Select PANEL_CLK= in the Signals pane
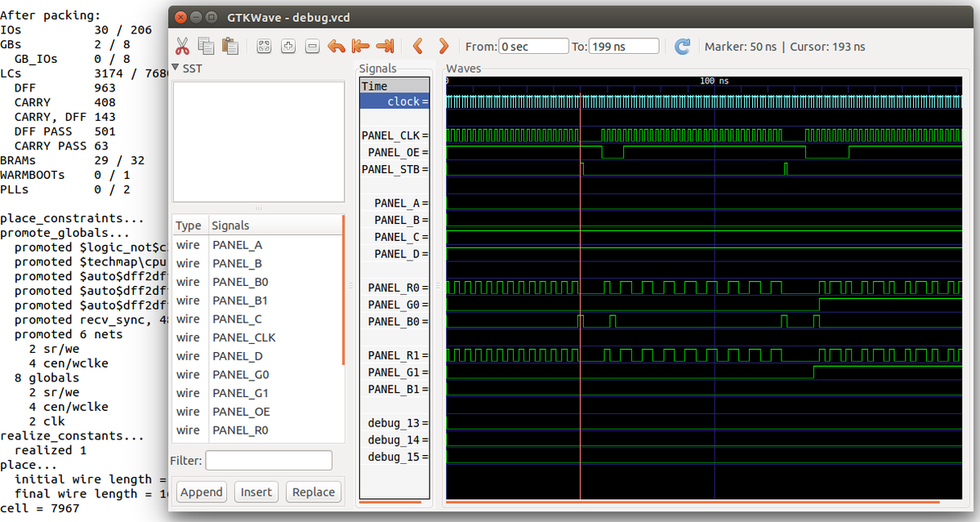 (x=394, y=136)
